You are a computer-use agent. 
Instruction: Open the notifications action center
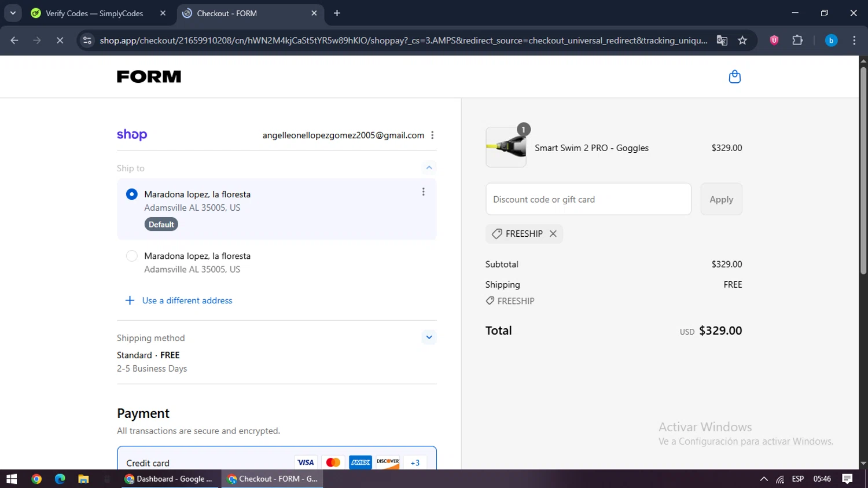(x=847, y=479)
